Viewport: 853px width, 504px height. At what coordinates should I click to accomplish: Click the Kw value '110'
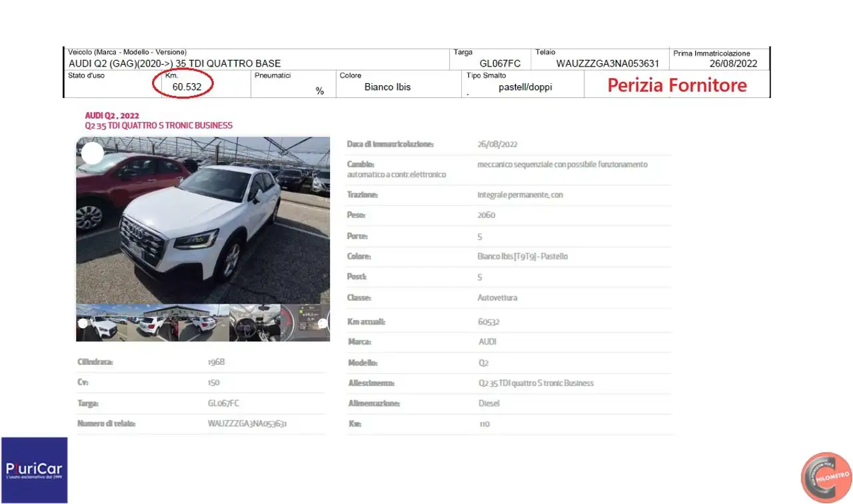click(x=484, y=424)
